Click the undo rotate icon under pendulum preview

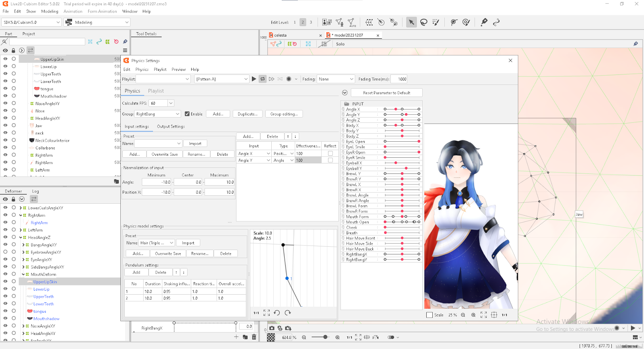(277, 313)
